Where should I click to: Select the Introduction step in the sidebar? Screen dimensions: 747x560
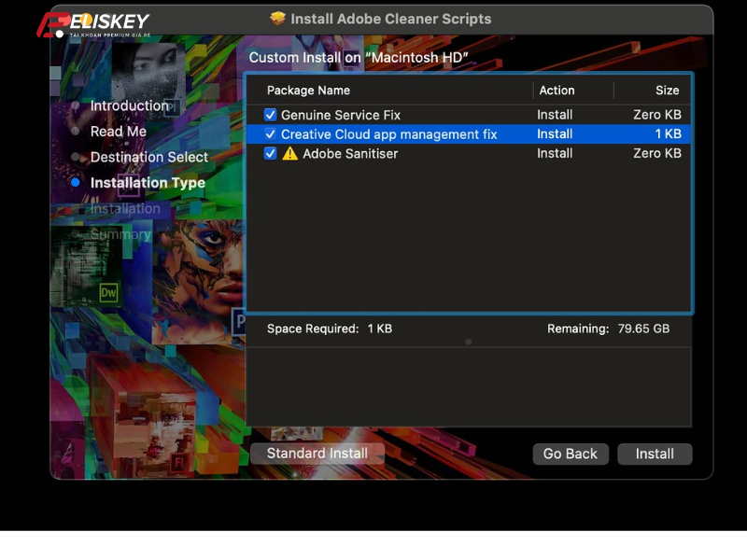point(130,105)
